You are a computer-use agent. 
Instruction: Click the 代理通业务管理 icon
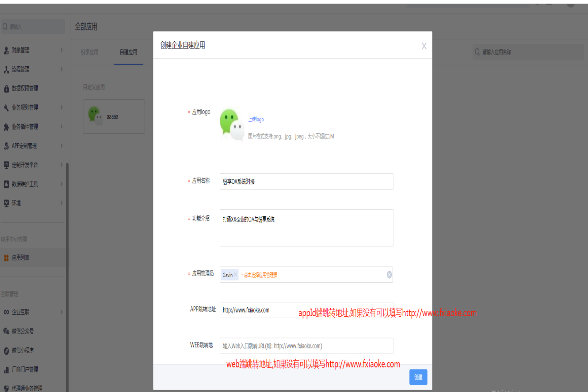click(6, 388)
